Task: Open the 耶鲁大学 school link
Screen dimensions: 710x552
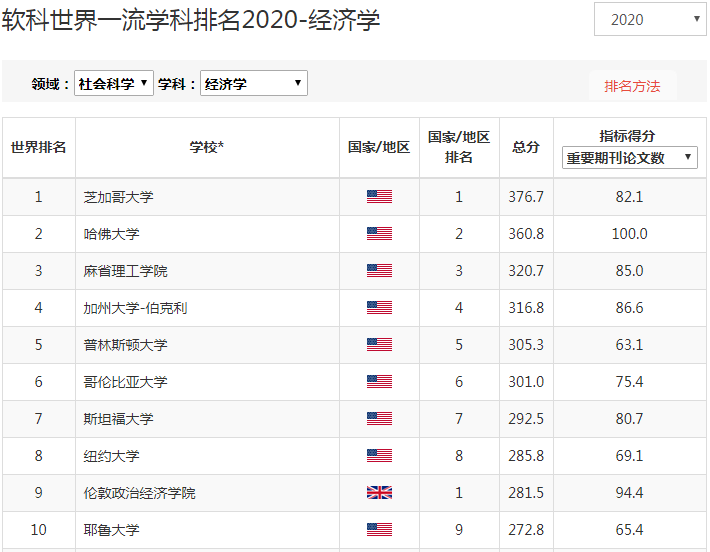Action: pos(111,530)
